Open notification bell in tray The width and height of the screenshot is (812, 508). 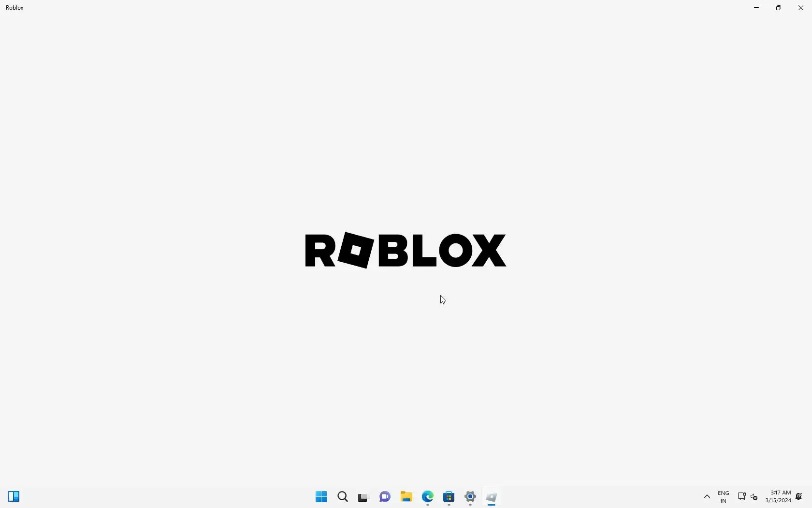click(x=799, y=497)
